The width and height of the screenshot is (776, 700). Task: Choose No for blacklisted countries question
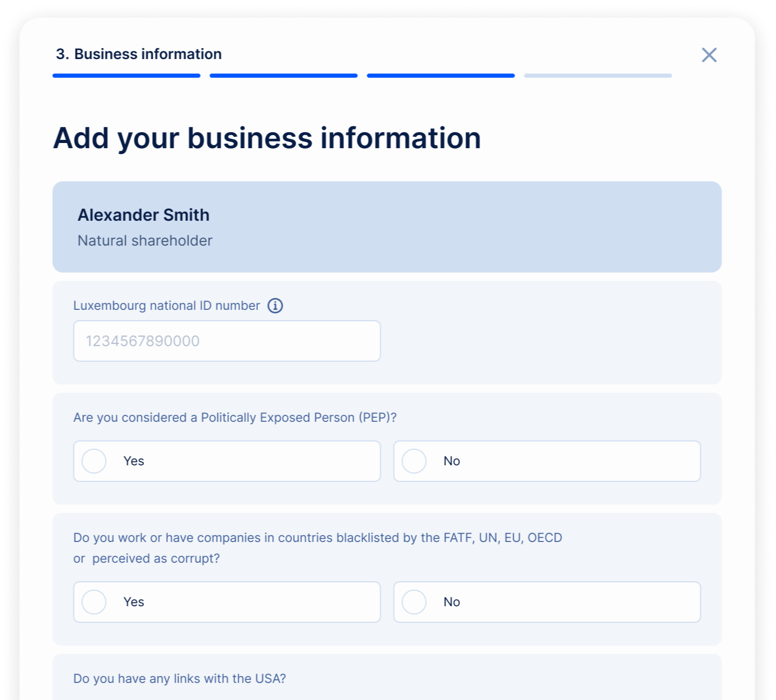click(x=414, y=602)
